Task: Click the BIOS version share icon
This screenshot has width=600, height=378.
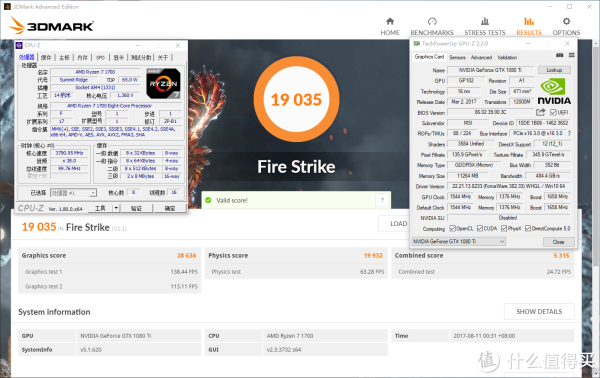Action: coord(540,112)
